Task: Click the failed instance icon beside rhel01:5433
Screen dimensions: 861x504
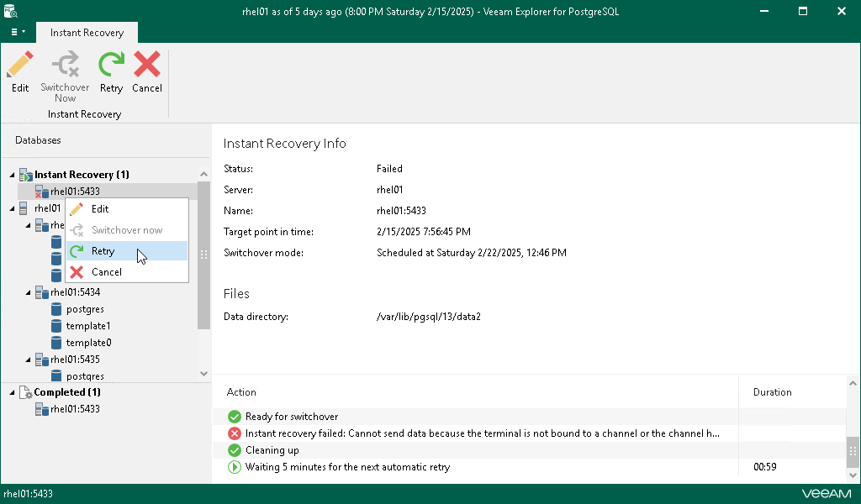Action: pyautogui.click(x=42, y=192)
